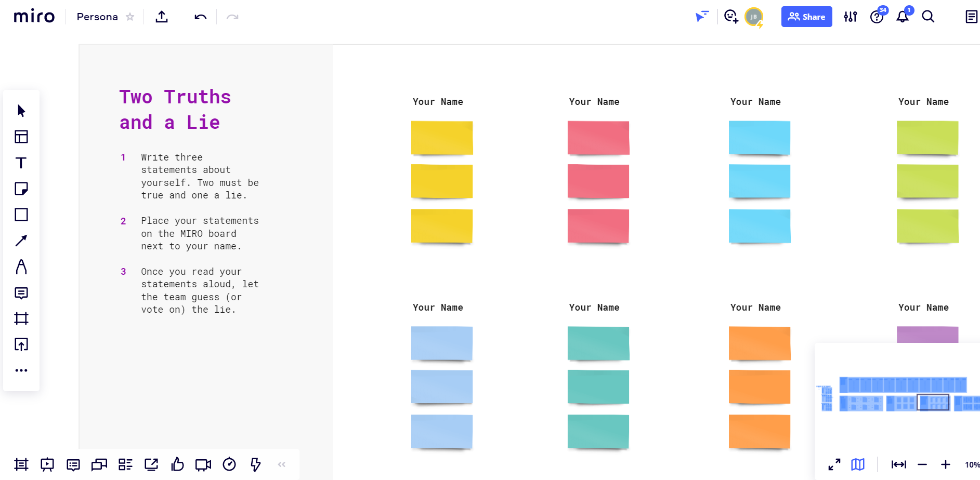Viewport: 980px width, 480px height.
Task: Open the Persona board title
Action: point(97,17)
